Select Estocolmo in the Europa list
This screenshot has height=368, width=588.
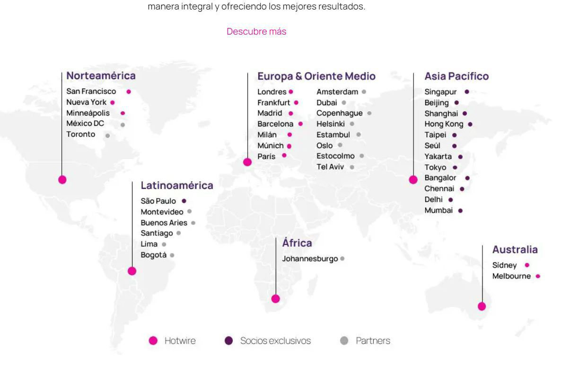click(x=335, y=156)
